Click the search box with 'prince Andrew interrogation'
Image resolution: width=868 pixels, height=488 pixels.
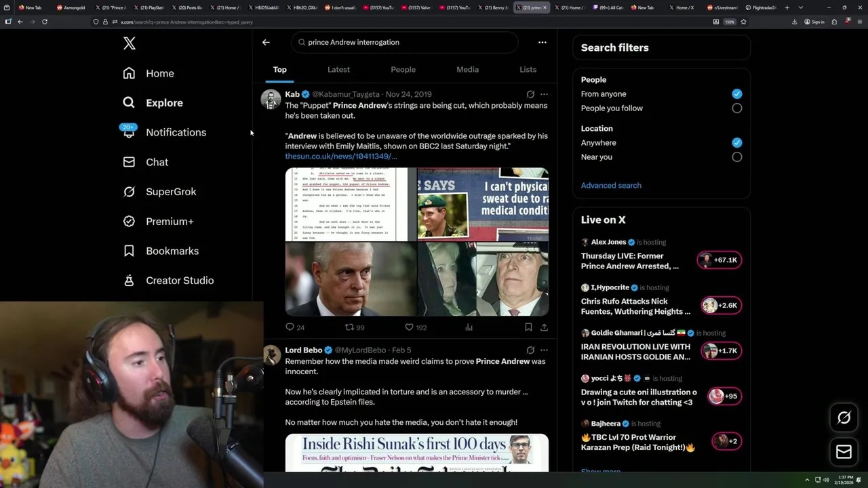tap(405, 42)
